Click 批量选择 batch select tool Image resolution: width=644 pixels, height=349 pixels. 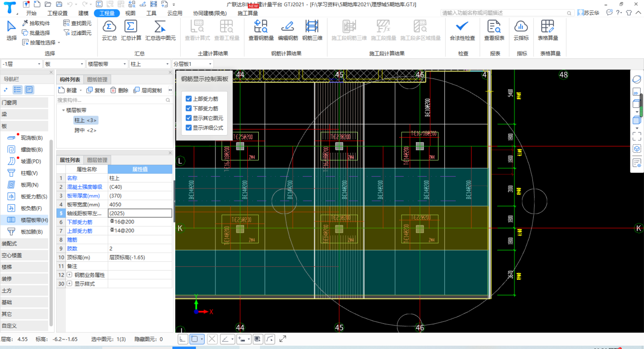pos(36,33)
